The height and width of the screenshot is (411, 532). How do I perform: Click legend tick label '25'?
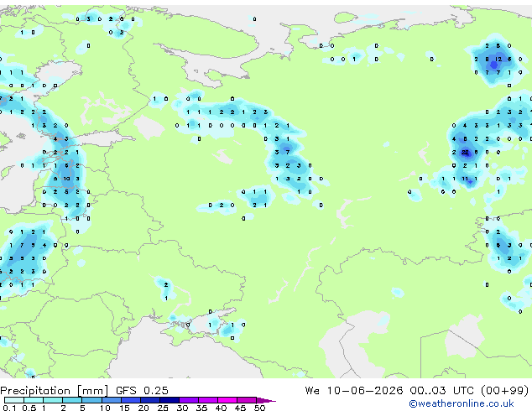pos(163,408)
